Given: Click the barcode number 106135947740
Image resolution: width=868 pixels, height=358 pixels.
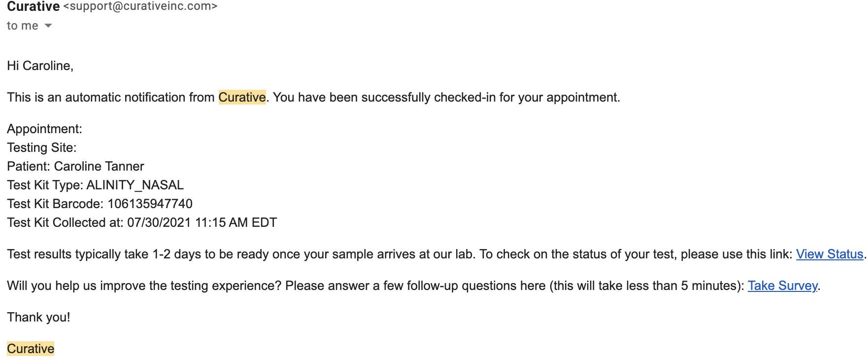Looking at the screenshot, I should tap(150, 204).
